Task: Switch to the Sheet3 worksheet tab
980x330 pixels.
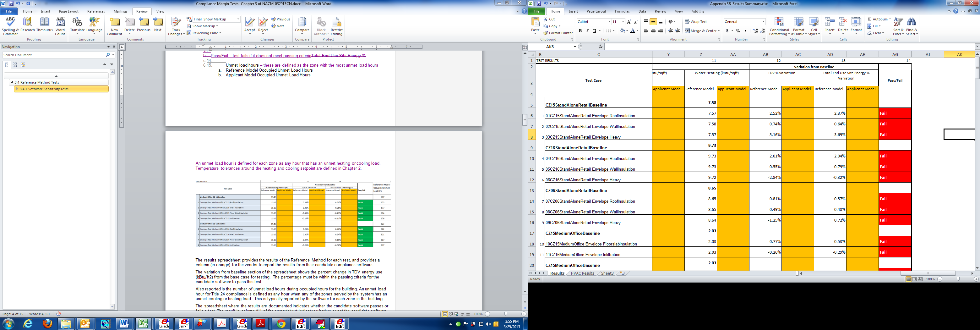Action: coord(607,273)
